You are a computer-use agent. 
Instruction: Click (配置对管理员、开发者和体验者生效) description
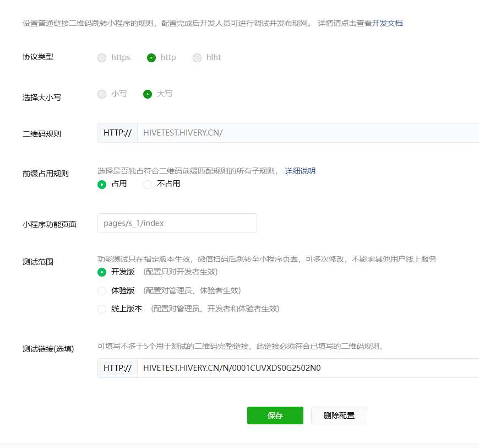[x=215, y=309]
